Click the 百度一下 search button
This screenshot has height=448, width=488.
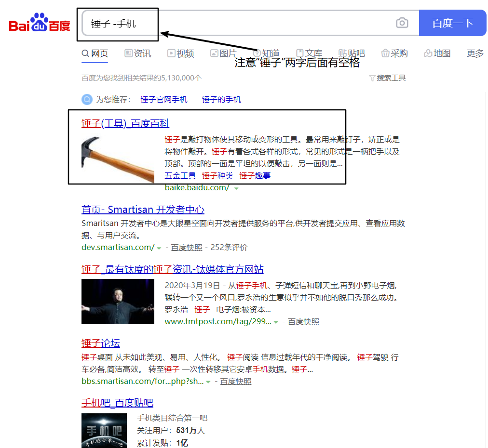[x=453, y=23]
